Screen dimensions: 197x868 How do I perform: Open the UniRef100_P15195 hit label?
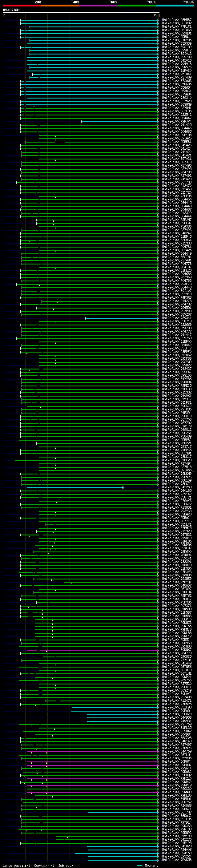[177, 843]
